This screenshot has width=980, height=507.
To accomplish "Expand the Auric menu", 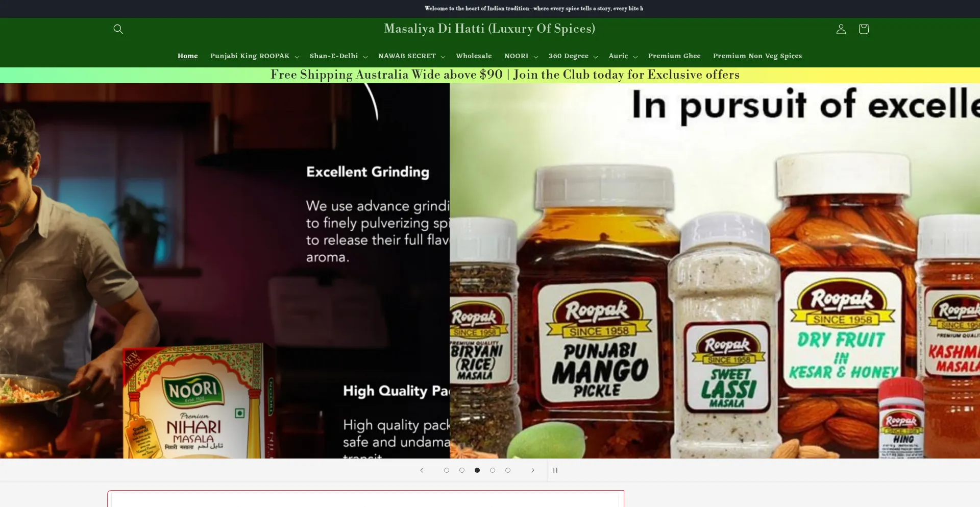I will click(623, 56).
